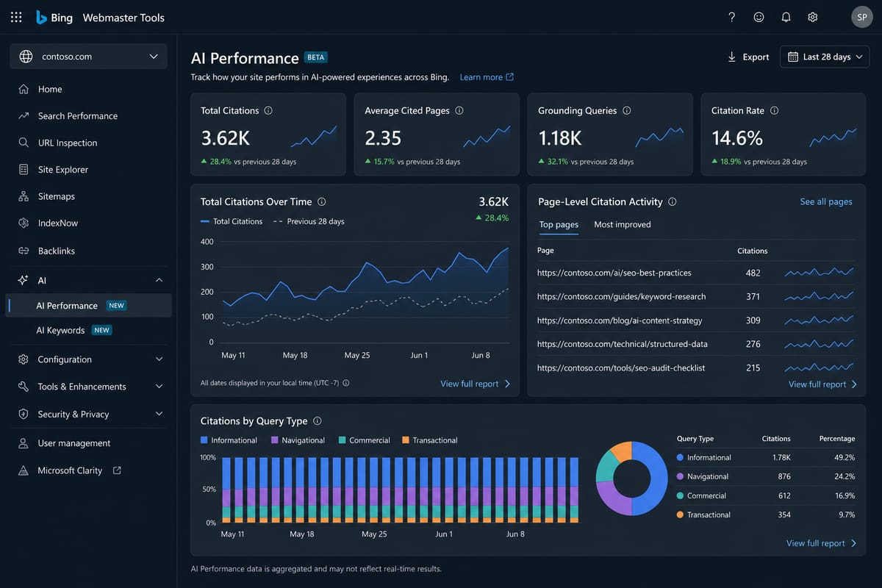
Task: Open the blog/ai-content-strategy page URL
Action: [620, 320]
